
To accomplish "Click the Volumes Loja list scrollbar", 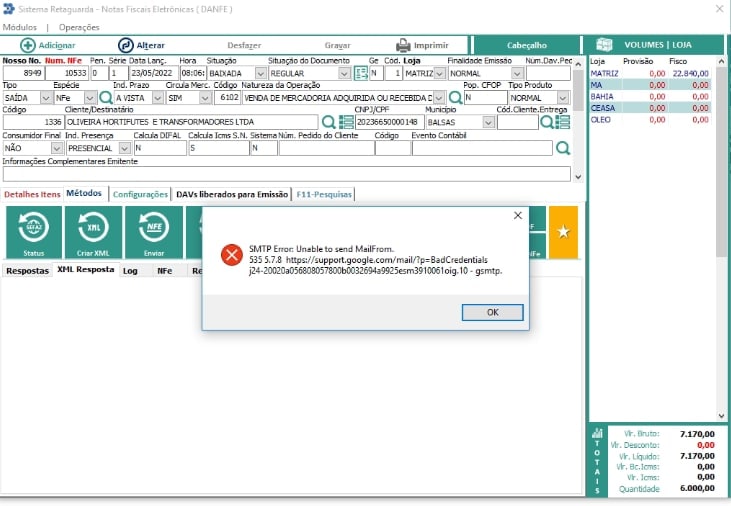I will 721,238.
